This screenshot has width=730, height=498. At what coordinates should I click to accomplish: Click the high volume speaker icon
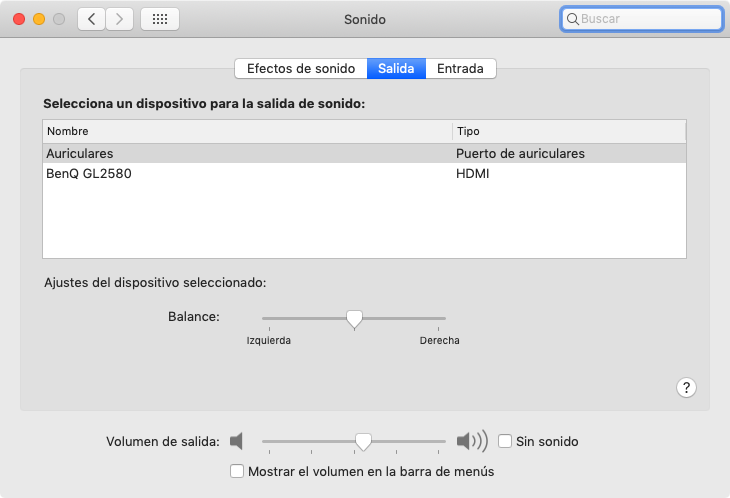(472, 441)
